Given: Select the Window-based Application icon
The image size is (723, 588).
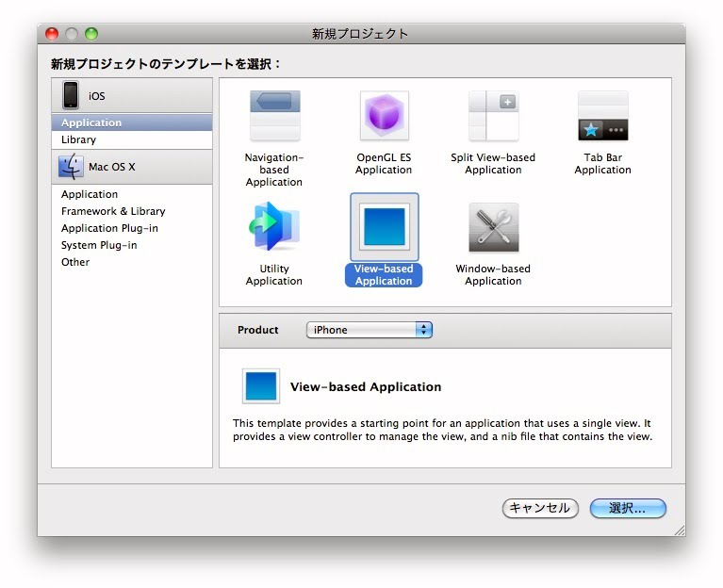Looking at the screenshot, I should 493,227.
